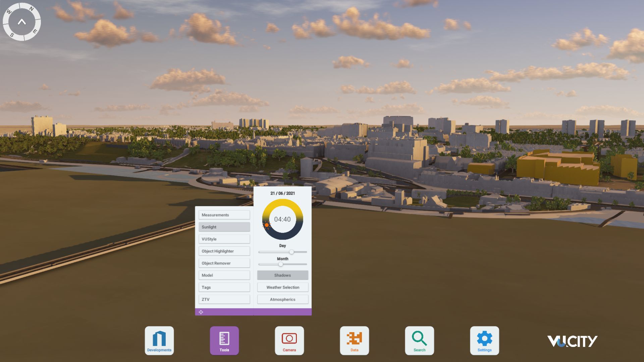
Task: Open the Camera tool
Action: (289, 340)
